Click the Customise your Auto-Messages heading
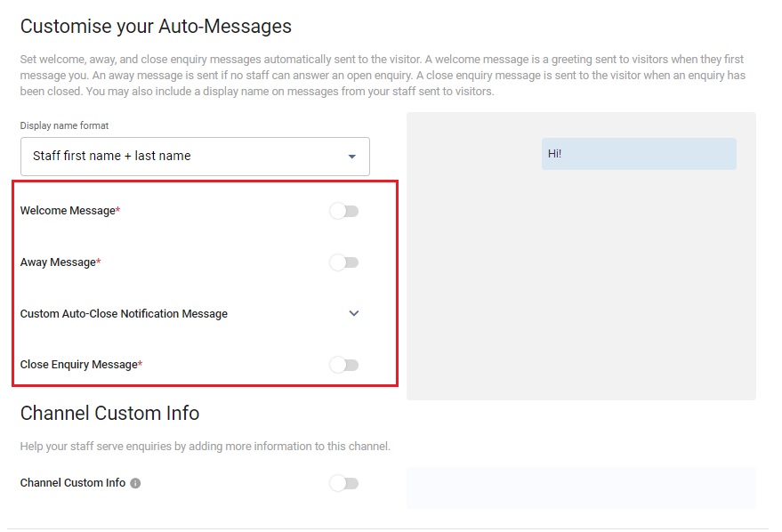Viewport: 782px width, 532px height. pos(156,27)
